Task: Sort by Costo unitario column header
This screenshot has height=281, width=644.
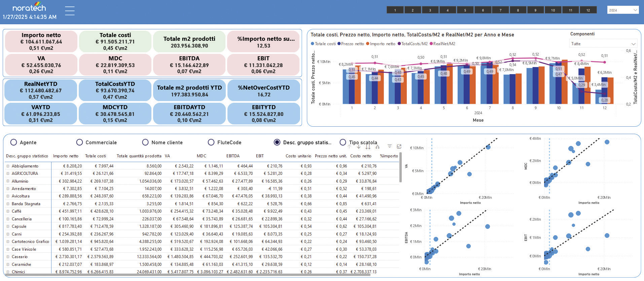Action: 298,156
